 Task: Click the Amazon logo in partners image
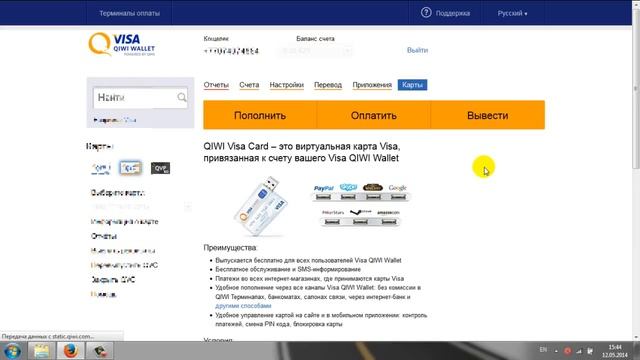(388, 213)
